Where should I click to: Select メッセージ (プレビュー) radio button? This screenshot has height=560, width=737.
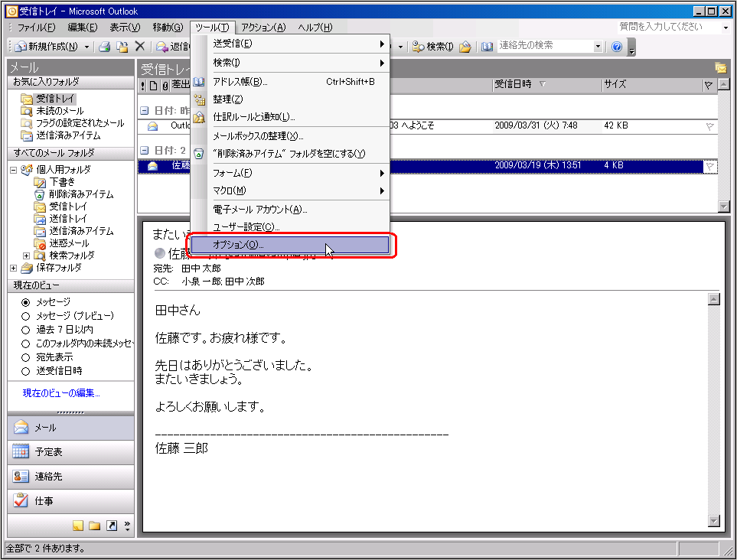click(26, 316)
